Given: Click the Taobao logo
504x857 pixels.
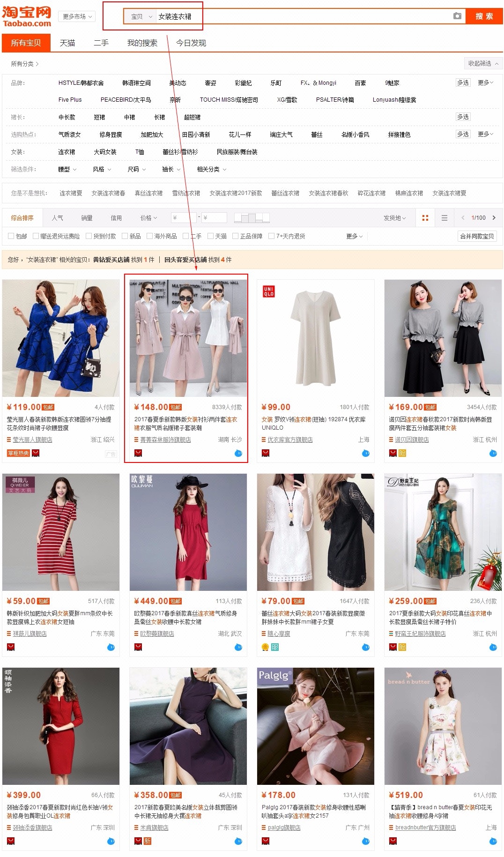Looking at the screenshot, I should pos(27,16).
